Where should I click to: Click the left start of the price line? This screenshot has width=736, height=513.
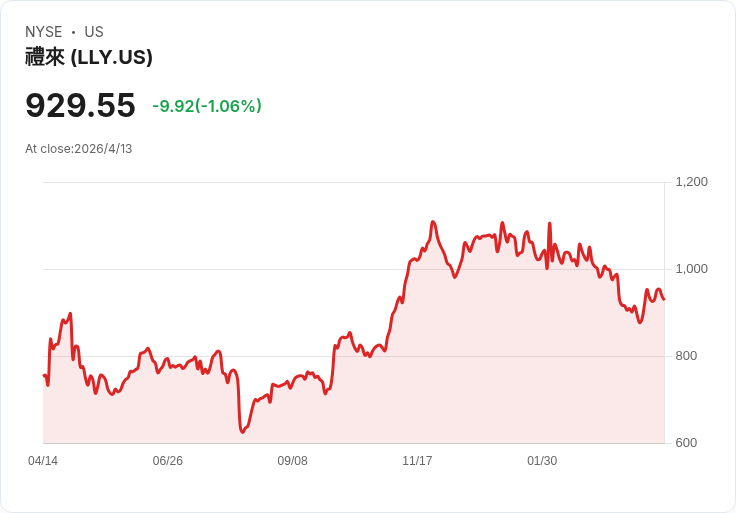tap(44, 375)
